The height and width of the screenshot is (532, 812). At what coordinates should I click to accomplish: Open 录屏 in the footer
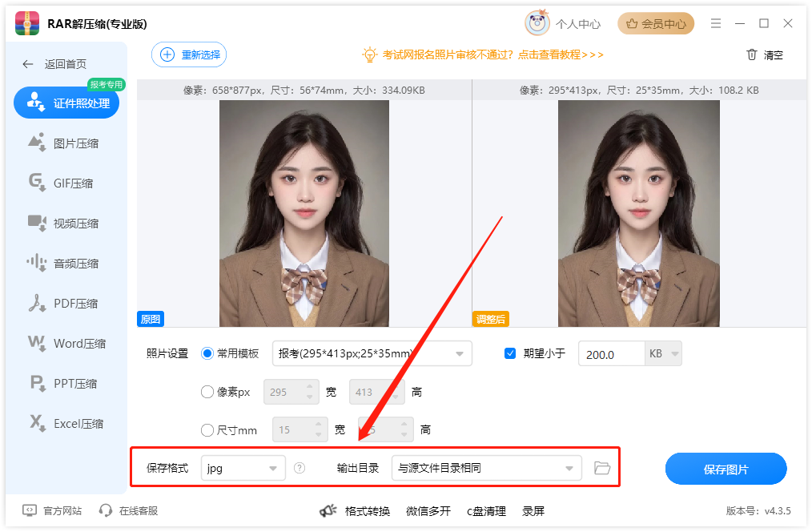tap(533, 511)
